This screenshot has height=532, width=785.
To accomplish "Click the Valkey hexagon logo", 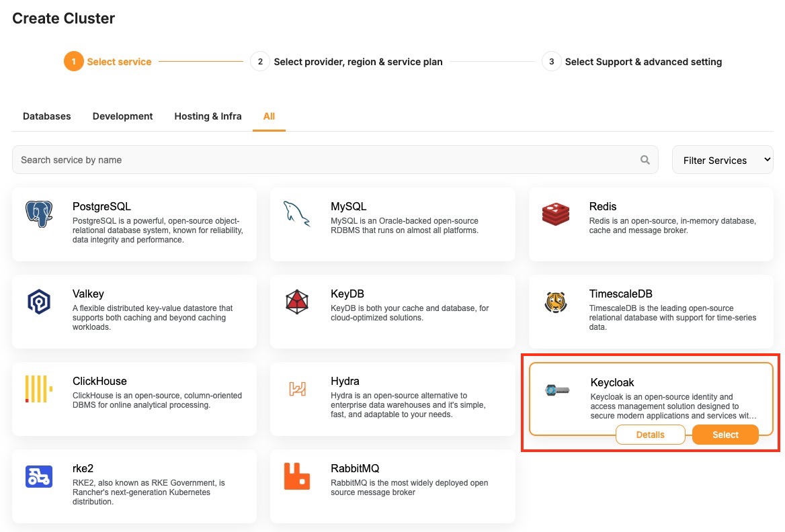I will click(x=39, y=302).
